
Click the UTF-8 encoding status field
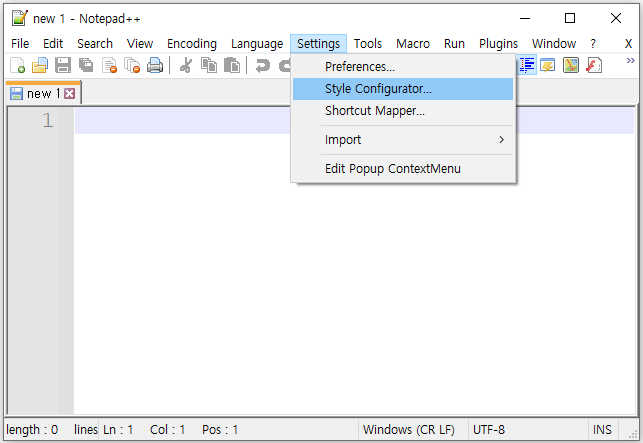(x=528, y=429)
